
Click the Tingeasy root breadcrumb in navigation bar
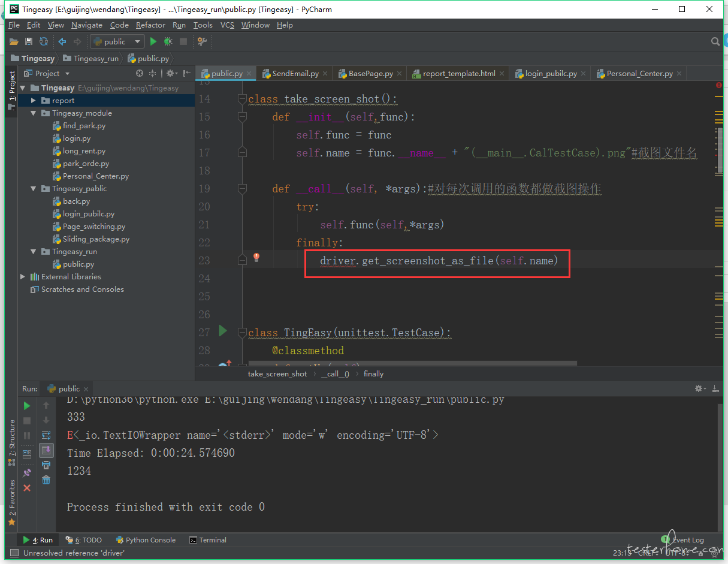33,58
